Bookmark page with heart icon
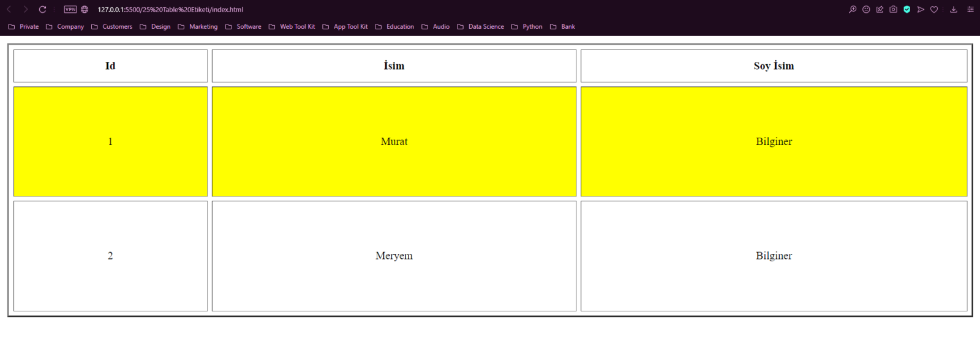Image resolution: width=980 pixels, height=339 pixels. coord(934,10)
